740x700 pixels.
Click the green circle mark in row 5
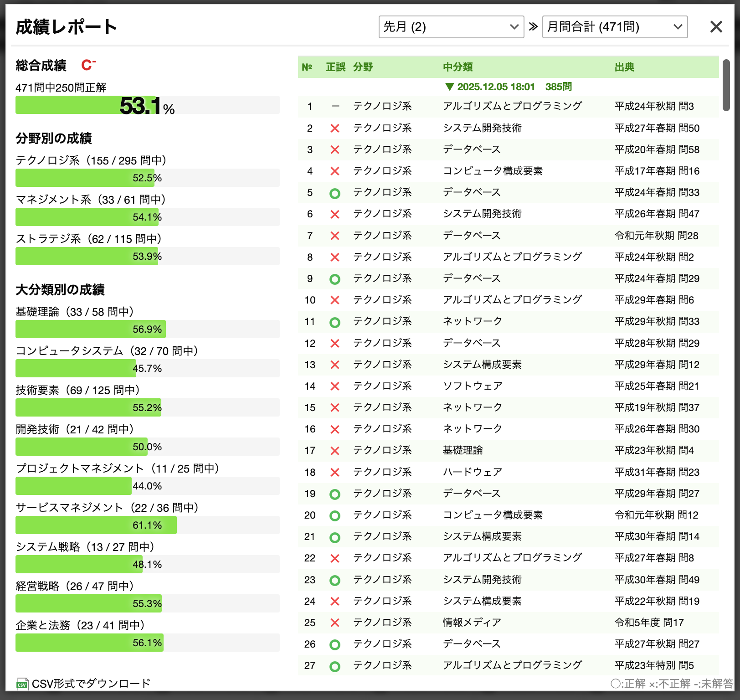[x=335, y=193]
